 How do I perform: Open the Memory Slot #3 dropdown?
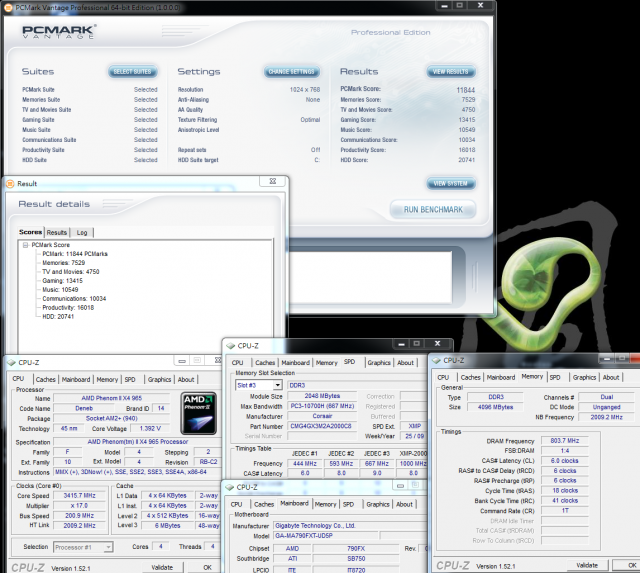click(x=278, y=385)
